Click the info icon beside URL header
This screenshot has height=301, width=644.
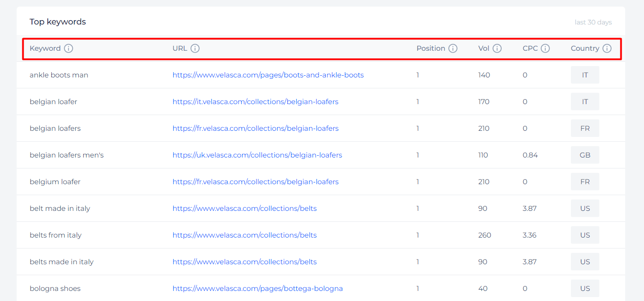pos(195,49)
